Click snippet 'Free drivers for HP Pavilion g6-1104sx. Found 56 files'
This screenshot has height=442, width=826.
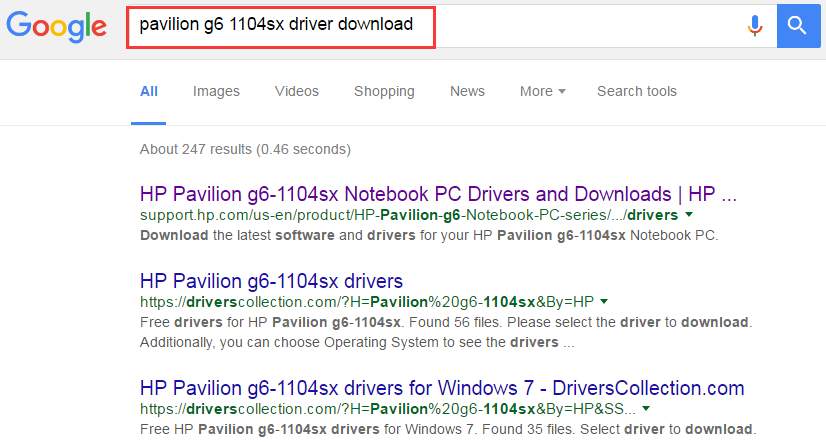click(446, 332)
